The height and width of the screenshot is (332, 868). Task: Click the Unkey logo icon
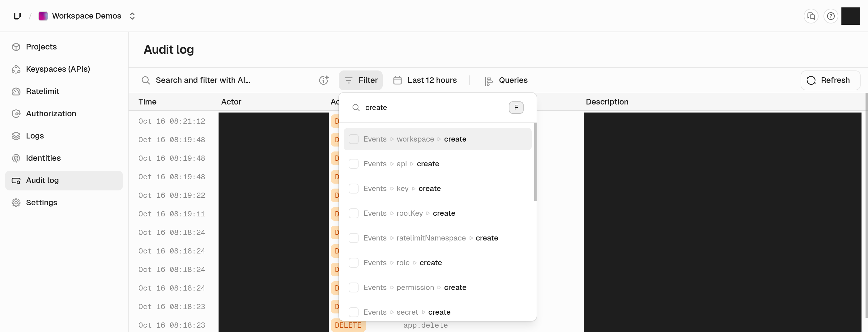pyautogui.click(x=17, y=16)
